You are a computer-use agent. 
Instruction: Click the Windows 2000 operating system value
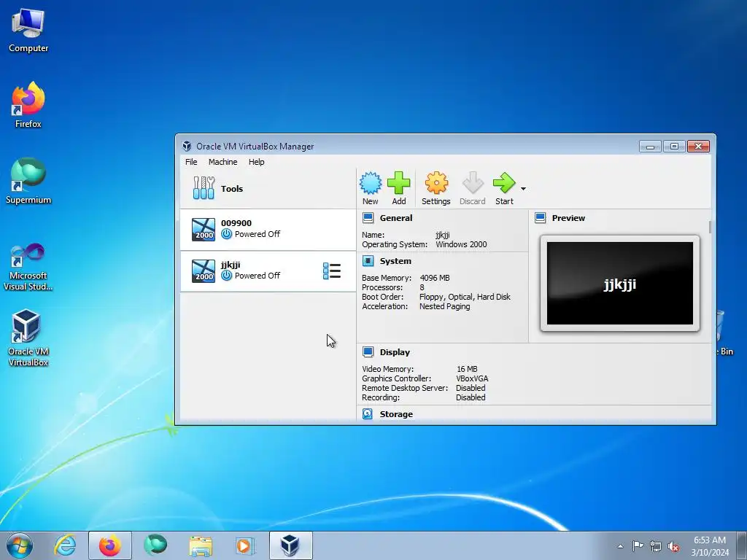click(x=461, y=244)
